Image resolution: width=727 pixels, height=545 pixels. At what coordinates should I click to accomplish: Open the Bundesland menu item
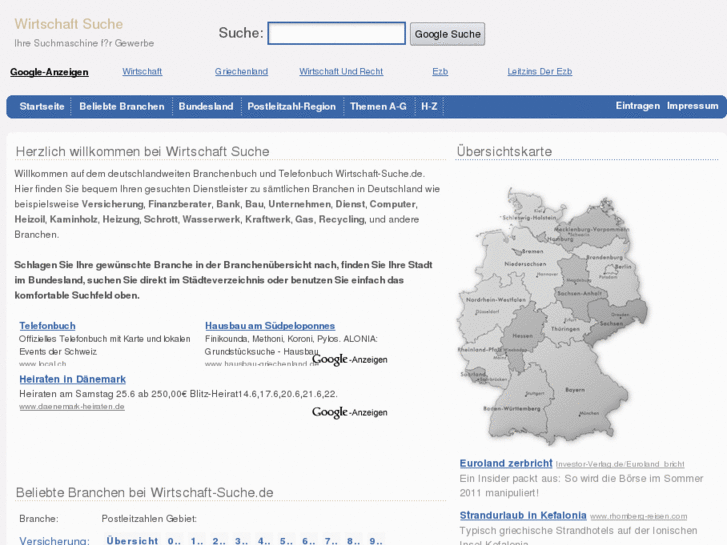point(206,106)
